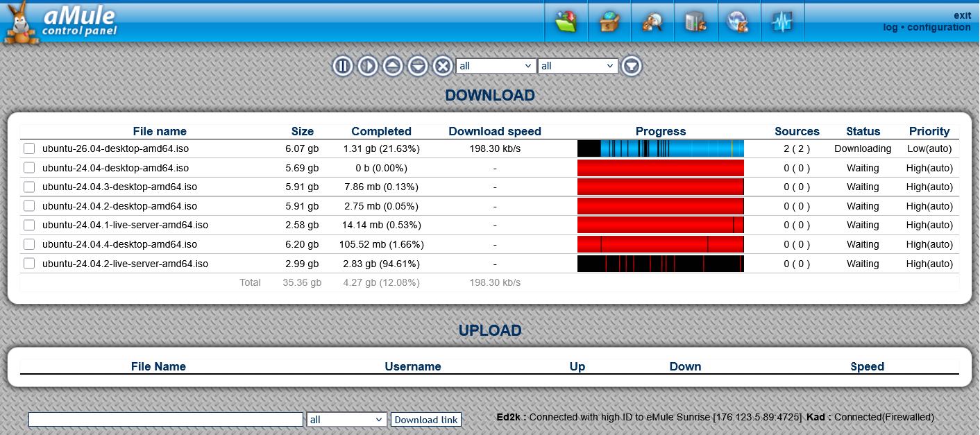Image resolution: width=980 pixels, height=435 pixels.
Task: Click the Upload table File Name header
Action: (x=158, y=366)
